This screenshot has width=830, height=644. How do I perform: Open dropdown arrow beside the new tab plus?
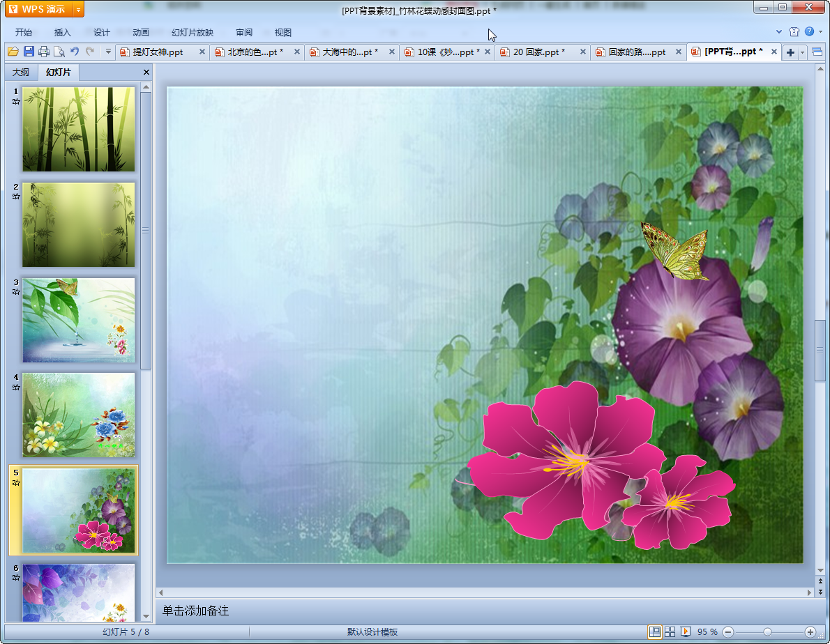802,52
